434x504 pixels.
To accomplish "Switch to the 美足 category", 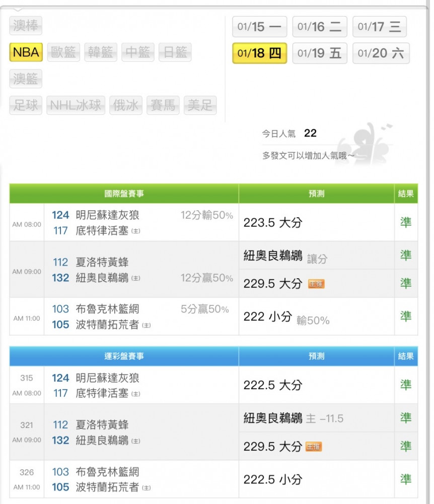I will pyautogui.click(x=200, y=105).
